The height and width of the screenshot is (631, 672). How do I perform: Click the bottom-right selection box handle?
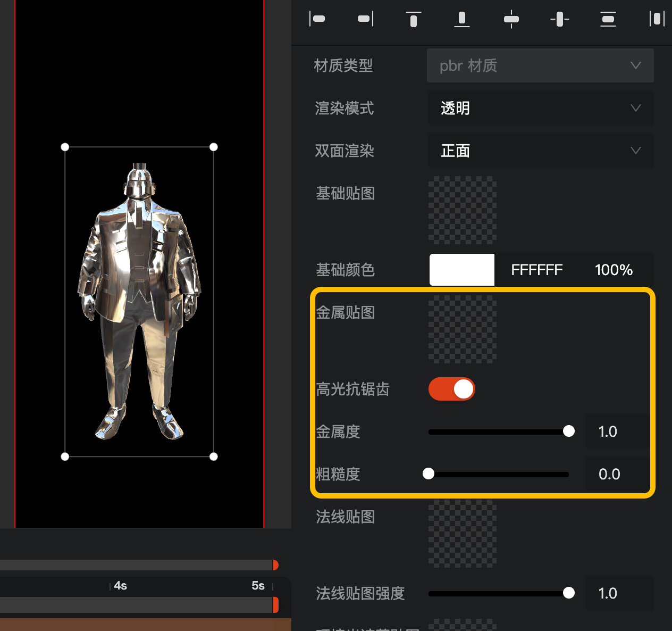(x=214, y=456)
